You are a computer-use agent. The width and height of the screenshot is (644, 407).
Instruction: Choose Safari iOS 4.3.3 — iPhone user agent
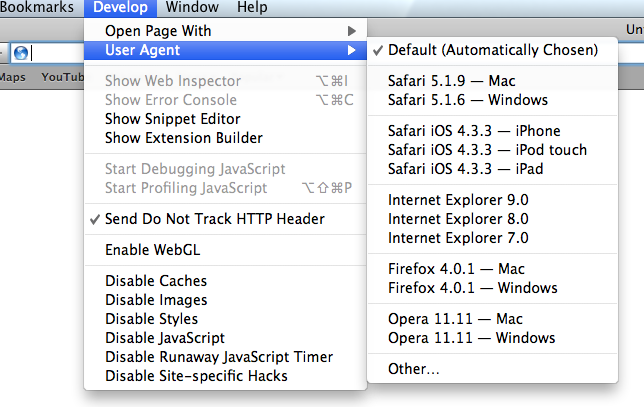(474, 132)
